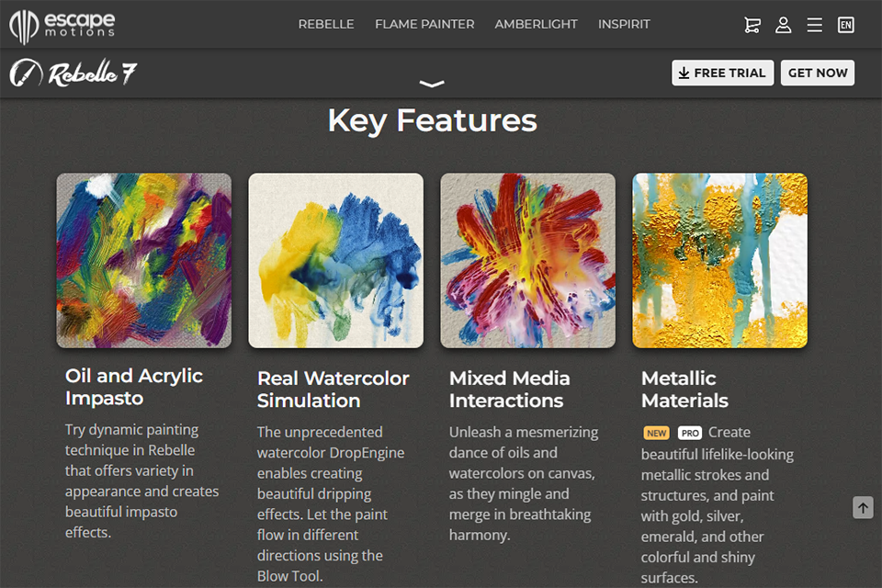Open the Mixed Media Interactions thumbnail

tap(527, 261)
